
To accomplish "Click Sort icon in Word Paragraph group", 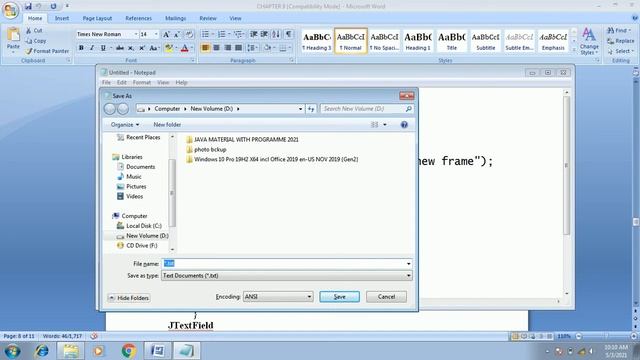I will (276, 34).
